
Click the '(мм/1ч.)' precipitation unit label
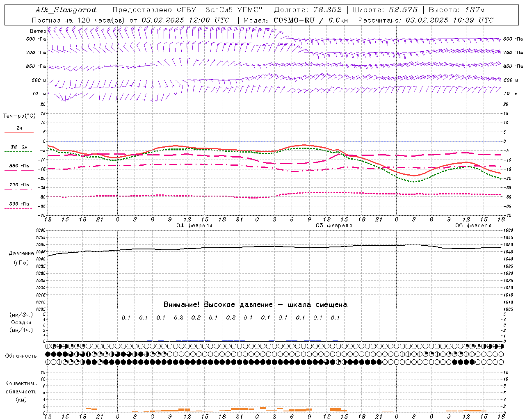tap(21, 330)
